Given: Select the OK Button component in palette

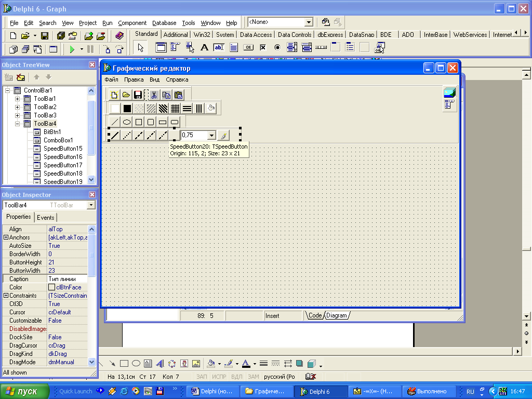Looking at the screenshot, I should tap(248, 47).
